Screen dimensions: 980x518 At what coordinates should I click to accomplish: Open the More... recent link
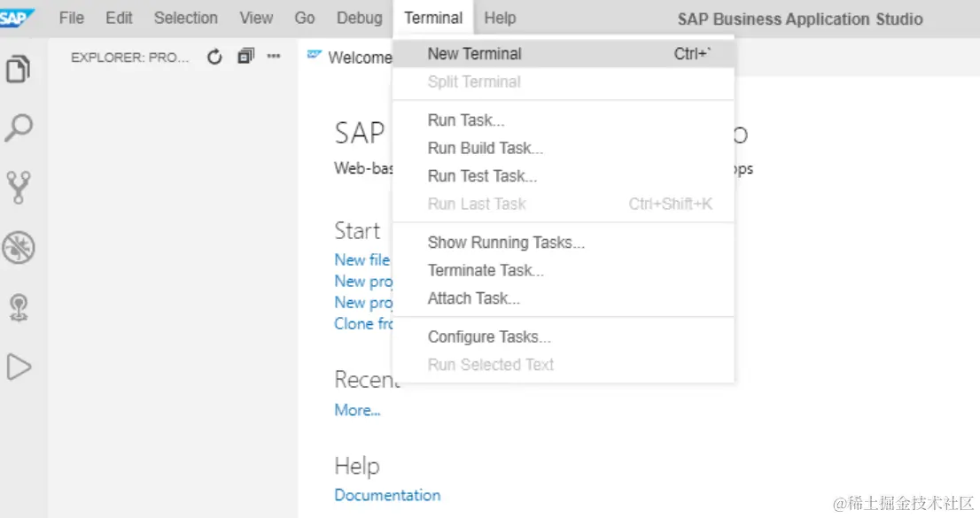pyautogui.click(x=357, y=410)
